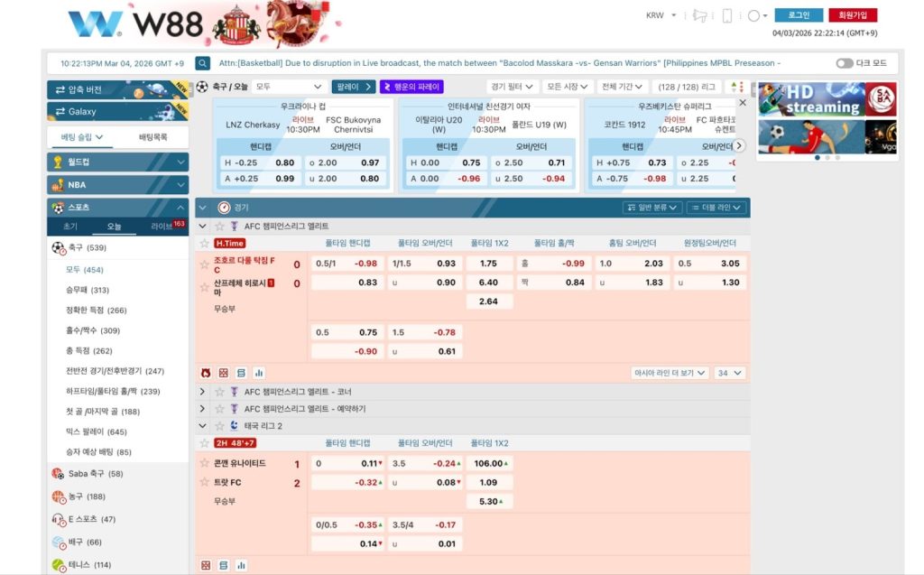
Task: Favorite the AFC 챔피언스리그 엘리트 - 코너 star
Action: (x=219, y=392)
